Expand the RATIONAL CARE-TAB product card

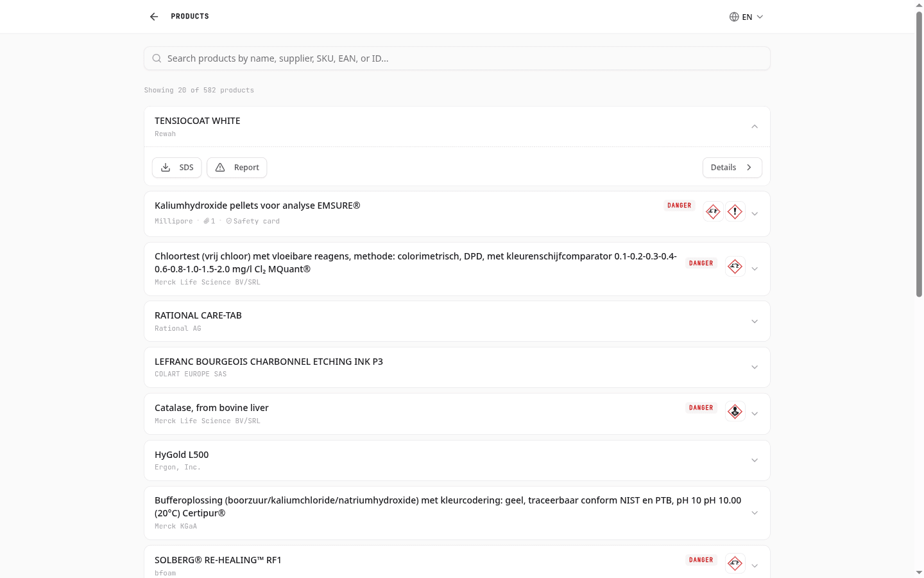click(755, 321)
